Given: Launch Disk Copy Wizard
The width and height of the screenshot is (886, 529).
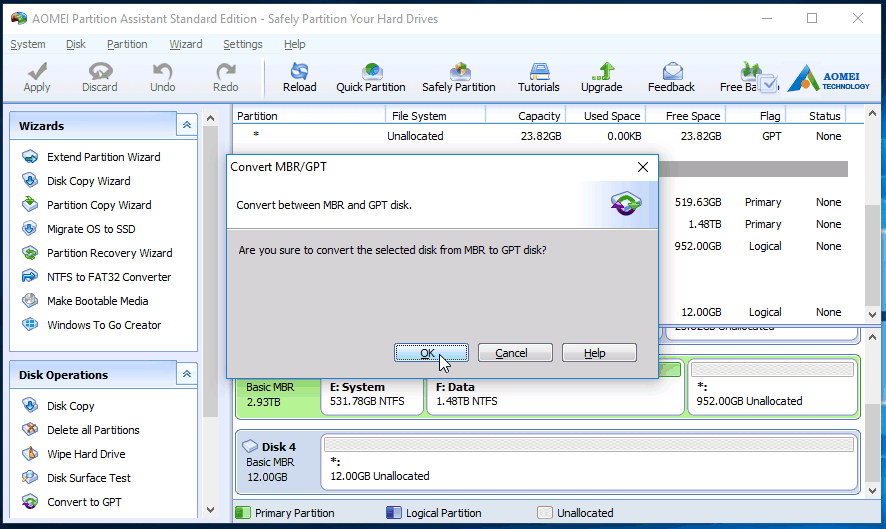Looking at the screenshot, I should point(89,181).
